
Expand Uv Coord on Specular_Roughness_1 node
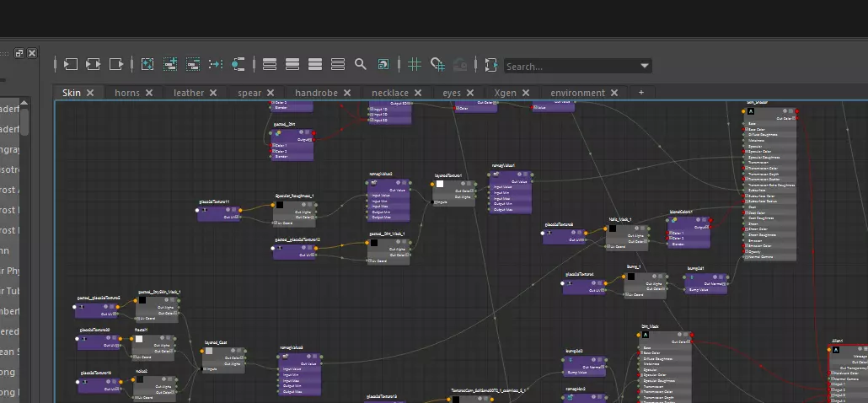click(275, 223)
